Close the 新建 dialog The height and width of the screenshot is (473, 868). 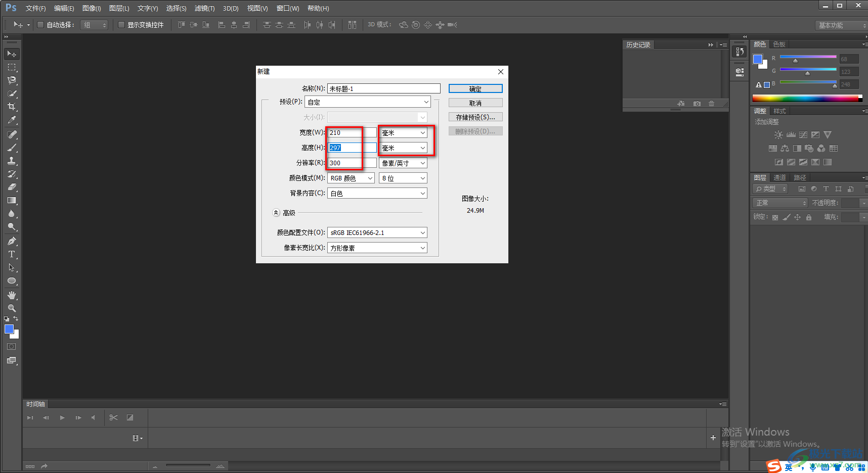501,72
